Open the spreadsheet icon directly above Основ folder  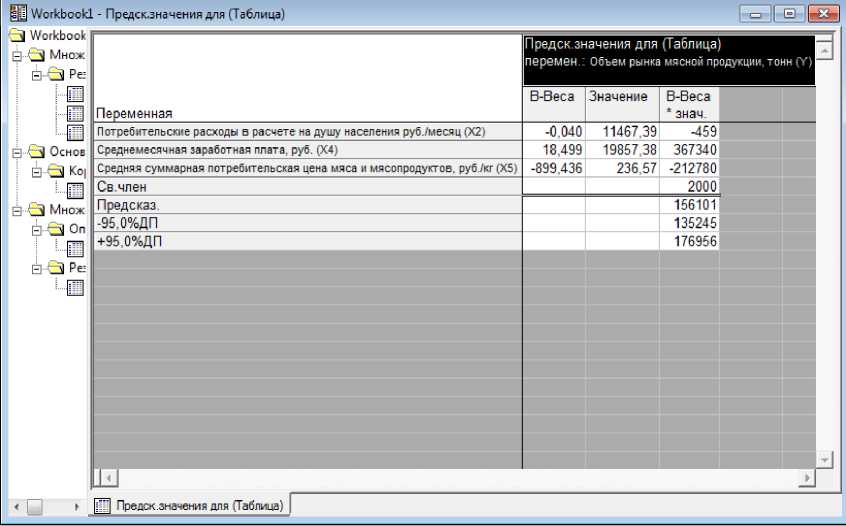coord(75,133)
